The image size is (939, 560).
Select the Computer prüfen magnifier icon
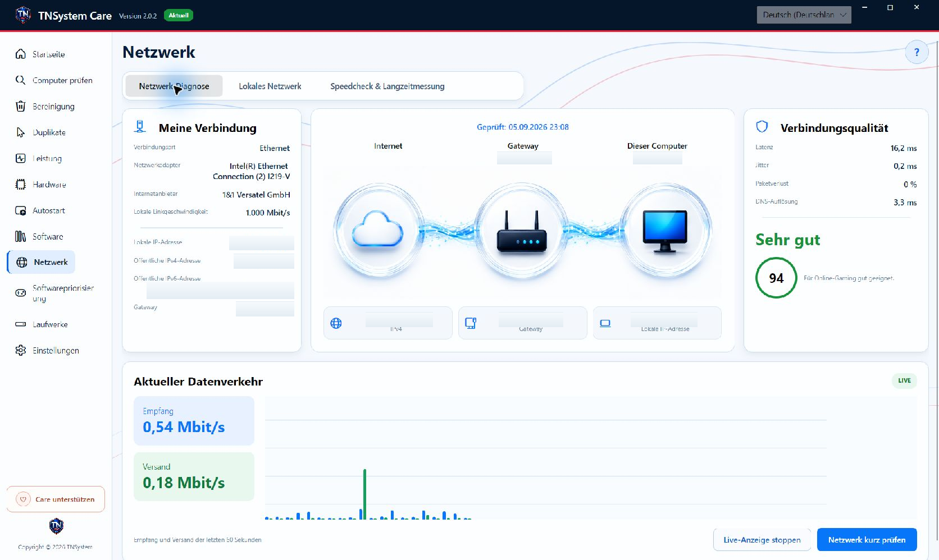coord(21,80)
